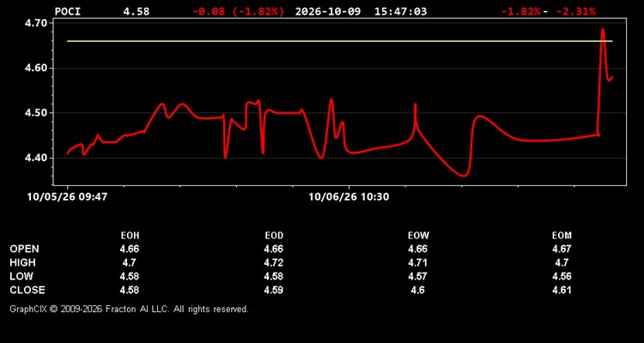Click the red price spike peak near 4.69
The image size is (644, 343).
(603, 29)
